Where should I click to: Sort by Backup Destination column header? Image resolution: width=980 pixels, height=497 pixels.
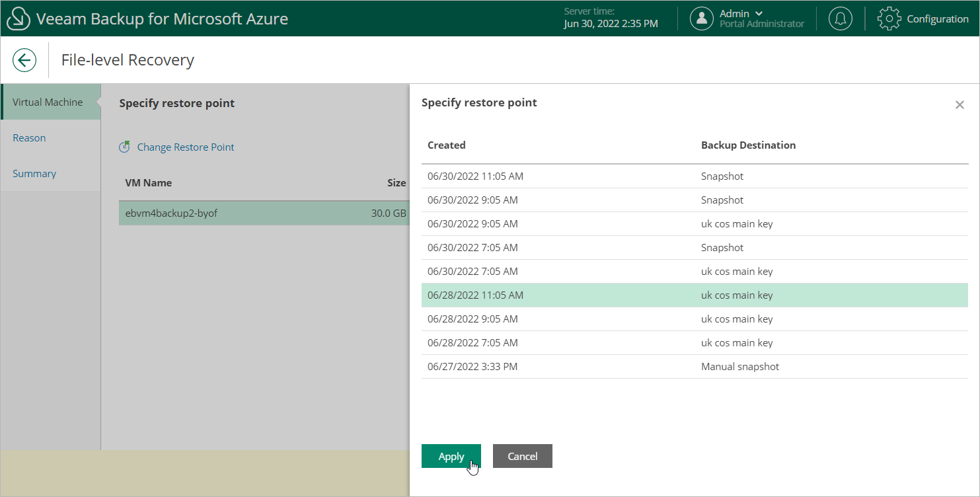pos(748,145)
